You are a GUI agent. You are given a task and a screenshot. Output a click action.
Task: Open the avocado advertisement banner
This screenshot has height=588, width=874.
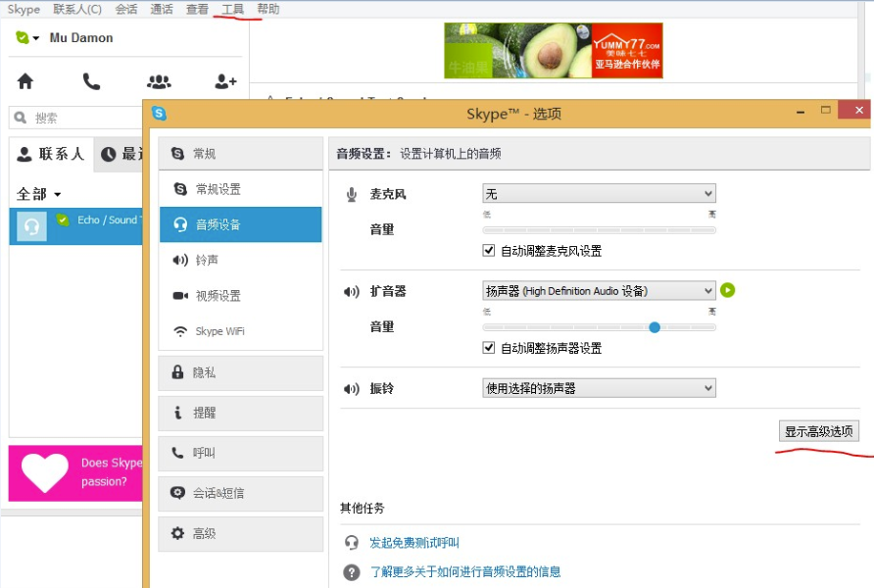point(553,51)
